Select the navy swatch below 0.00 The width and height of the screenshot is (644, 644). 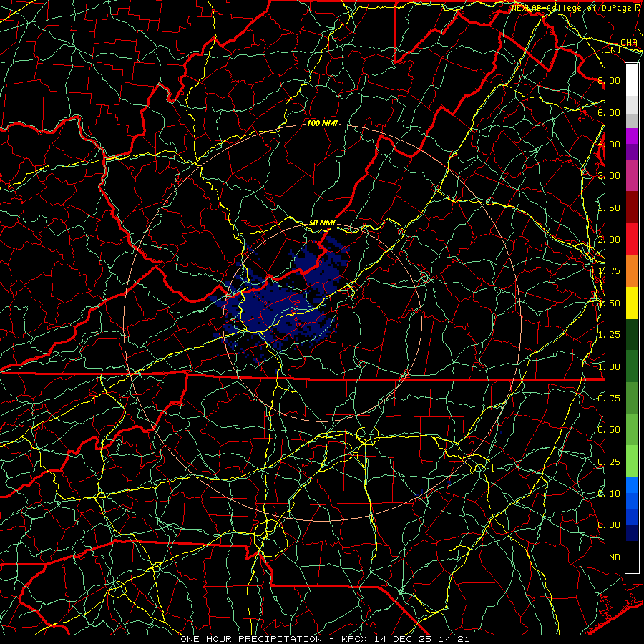632,533
